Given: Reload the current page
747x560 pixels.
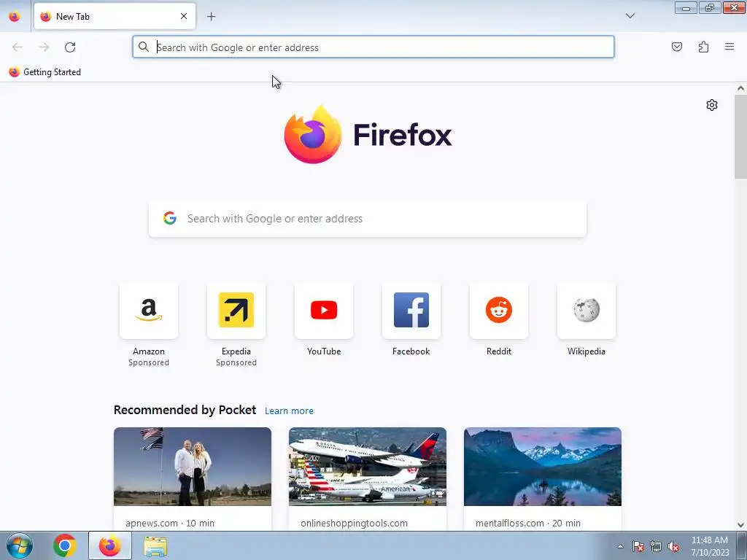Looking at the screenshot, I should (x=70, y=47).
